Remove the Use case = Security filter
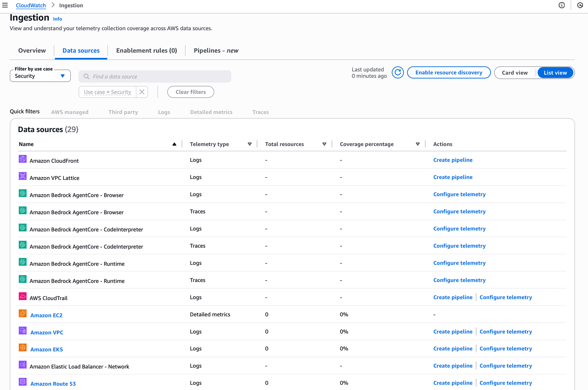The width and height of the screenshot is (588, 390). pos(142,92)
